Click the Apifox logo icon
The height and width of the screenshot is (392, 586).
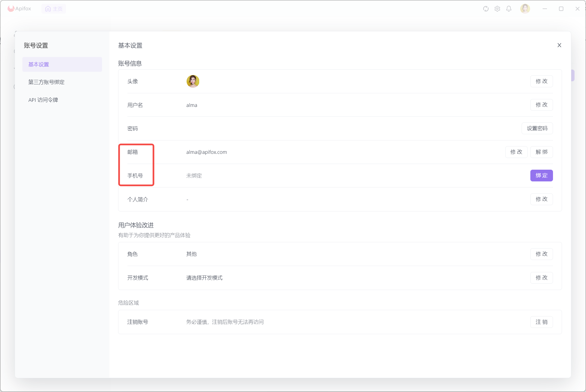pos(11,8)
